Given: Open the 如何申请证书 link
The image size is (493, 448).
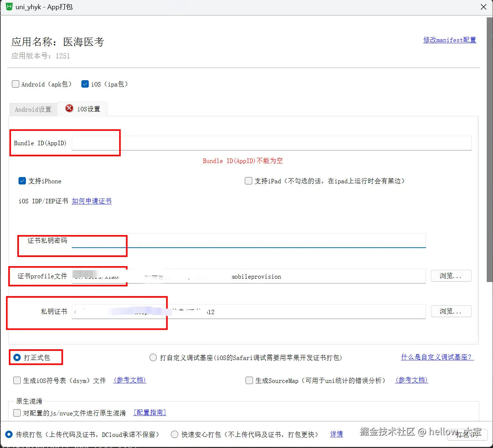Looking at the screenshot, I should coord(92,201).
